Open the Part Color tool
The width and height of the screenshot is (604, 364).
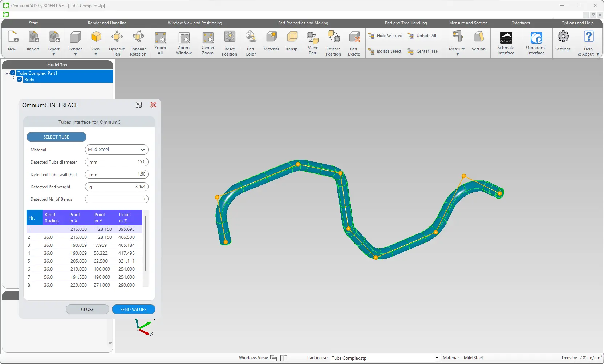click(251, 37)
